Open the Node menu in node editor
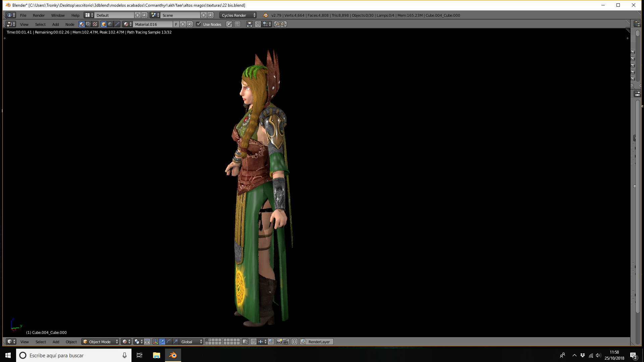644x362 pixels. (x=70, y=24)
